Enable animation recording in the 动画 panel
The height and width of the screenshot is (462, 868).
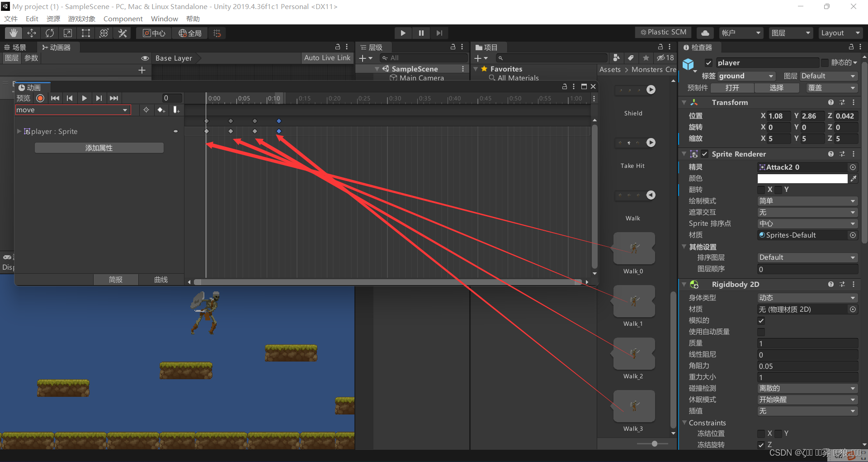point(40,98)
